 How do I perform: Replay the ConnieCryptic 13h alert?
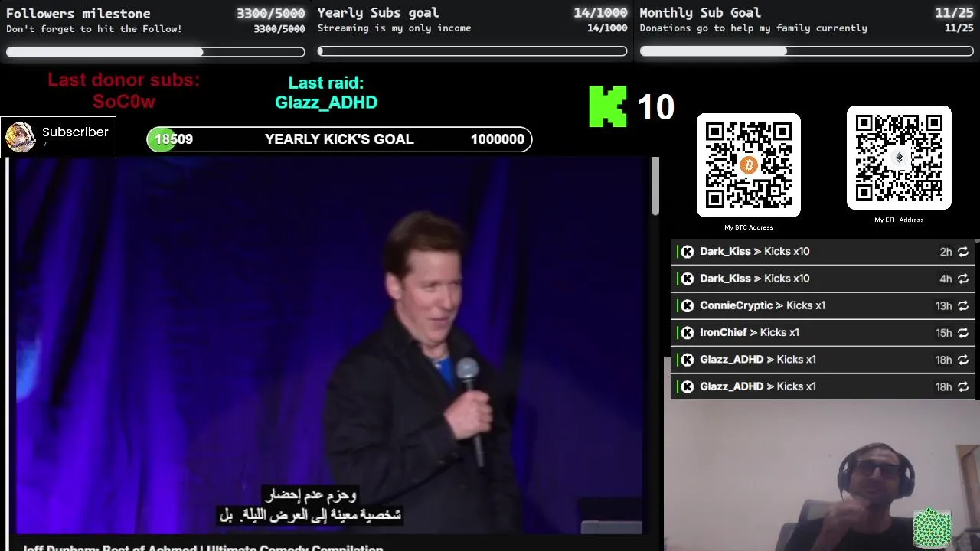[x=963, y=305]
